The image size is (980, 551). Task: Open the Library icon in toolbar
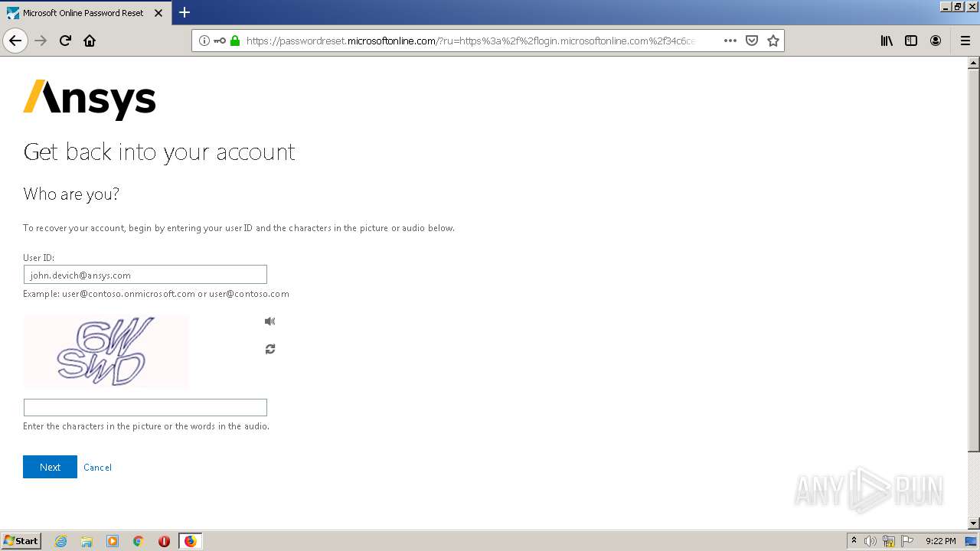pos(887,41)
